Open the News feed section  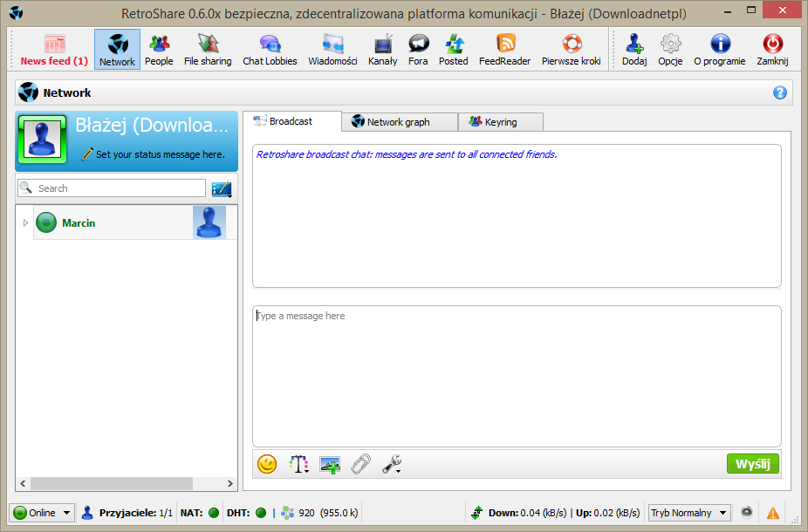54,50
